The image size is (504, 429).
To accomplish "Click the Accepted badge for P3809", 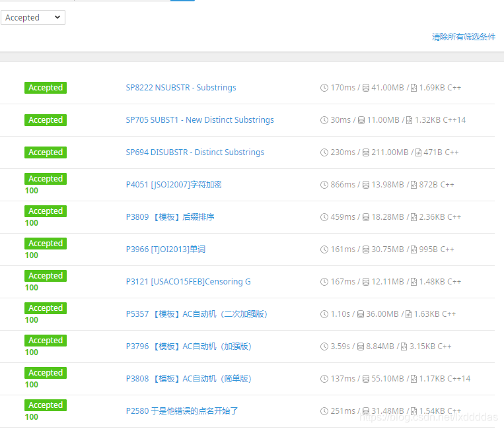I will tap(46, 211).
